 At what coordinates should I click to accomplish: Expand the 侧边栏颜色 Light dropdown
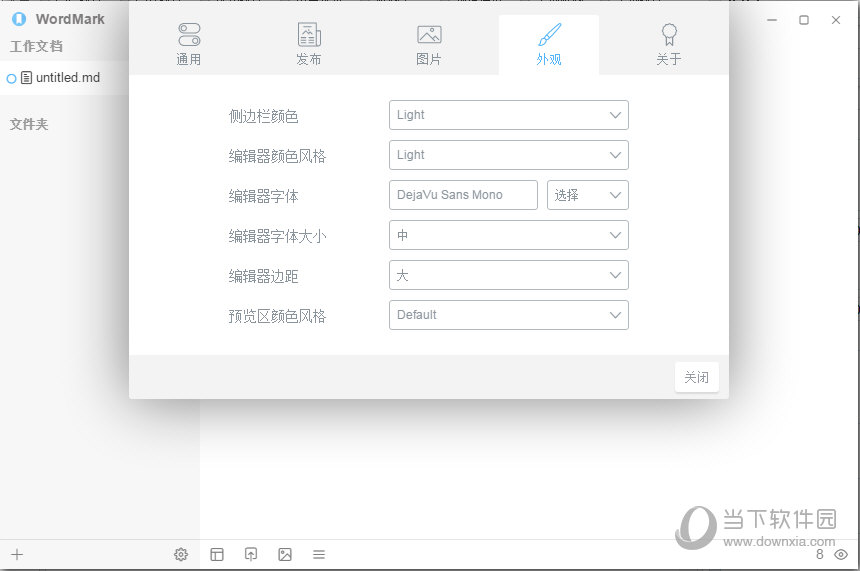[508, 115]
